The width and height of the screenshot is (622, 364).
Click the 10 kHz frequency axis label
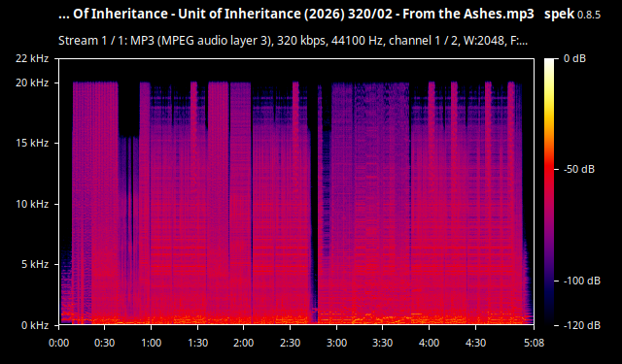coord(32,204)
